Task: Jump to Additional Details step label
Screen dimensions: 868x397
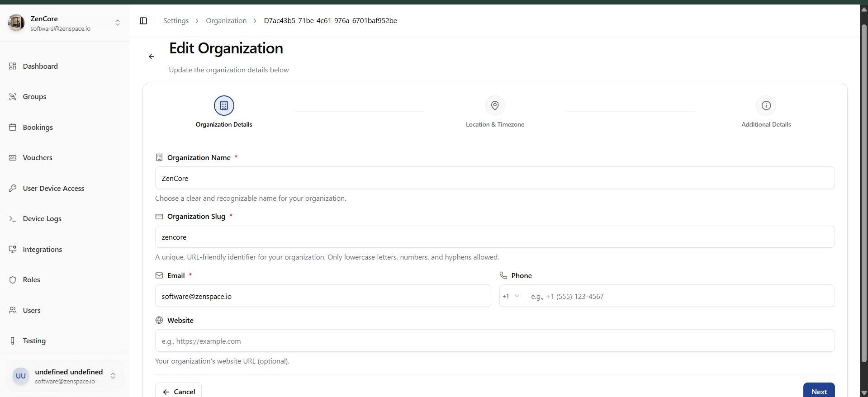Action: point(766,124)
